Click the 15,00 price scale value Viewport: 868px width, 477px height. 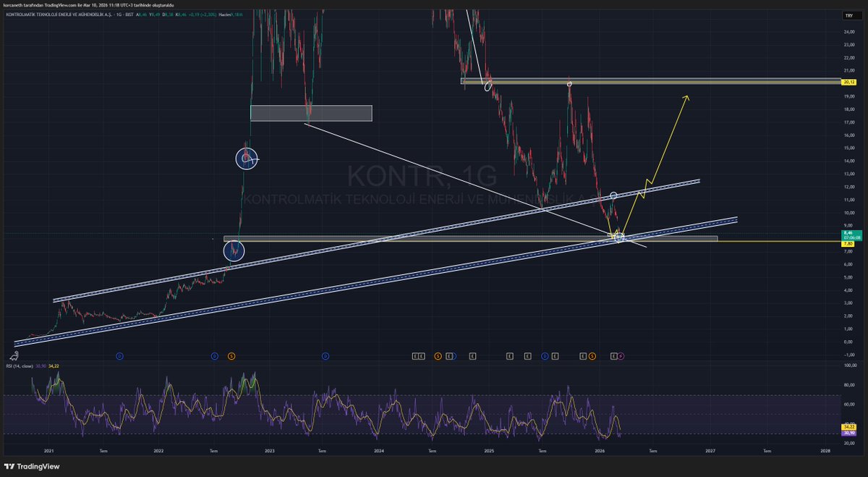coord(849,148)
